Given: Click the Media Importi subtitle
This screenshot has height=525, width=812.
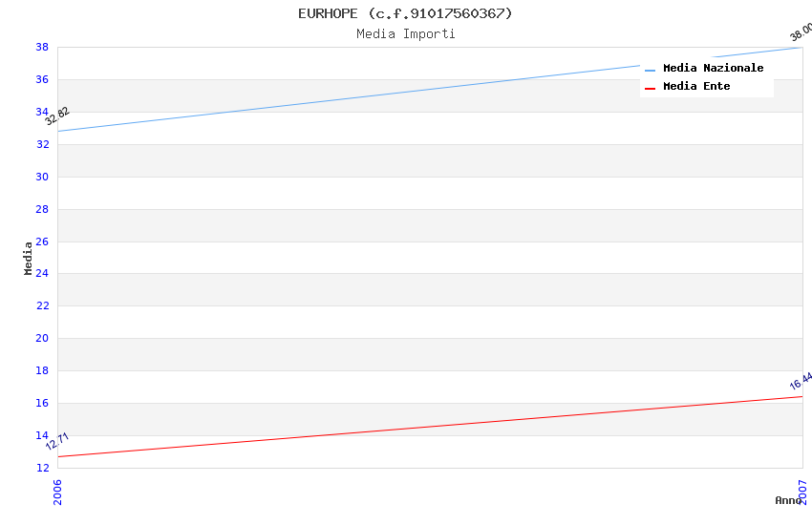Looking at the screenshot, I should pyautogui.click(x=406, y=34).
